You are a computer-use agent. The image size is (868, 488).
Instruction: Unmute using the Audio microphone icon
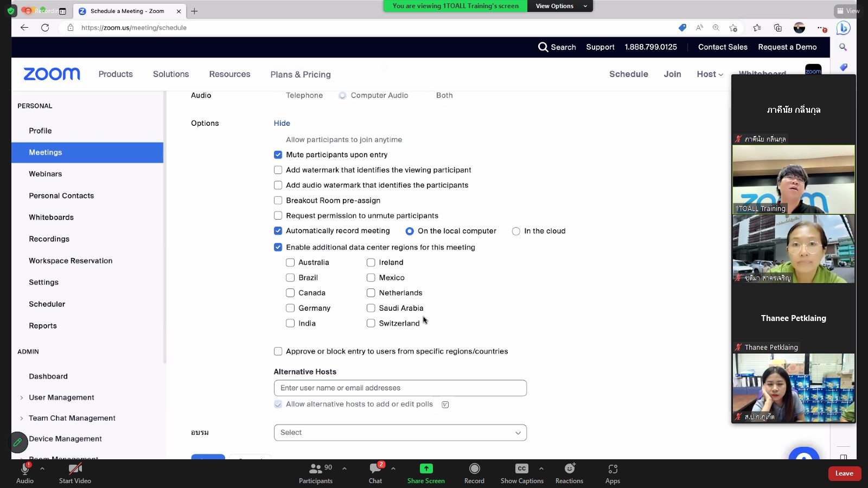pyautogui.click(x=25, y=468)
